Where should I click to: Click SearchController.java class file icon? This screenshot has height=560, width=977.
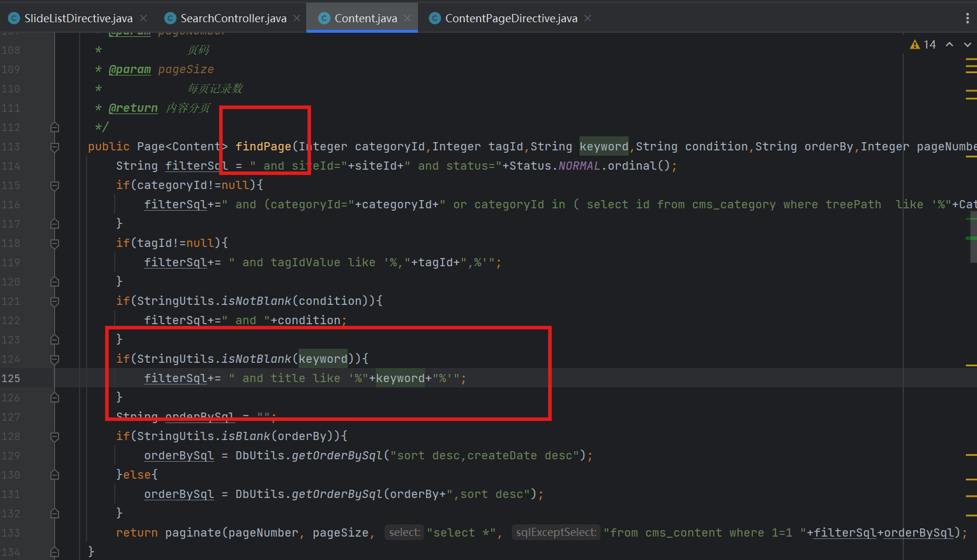point(170,19)
